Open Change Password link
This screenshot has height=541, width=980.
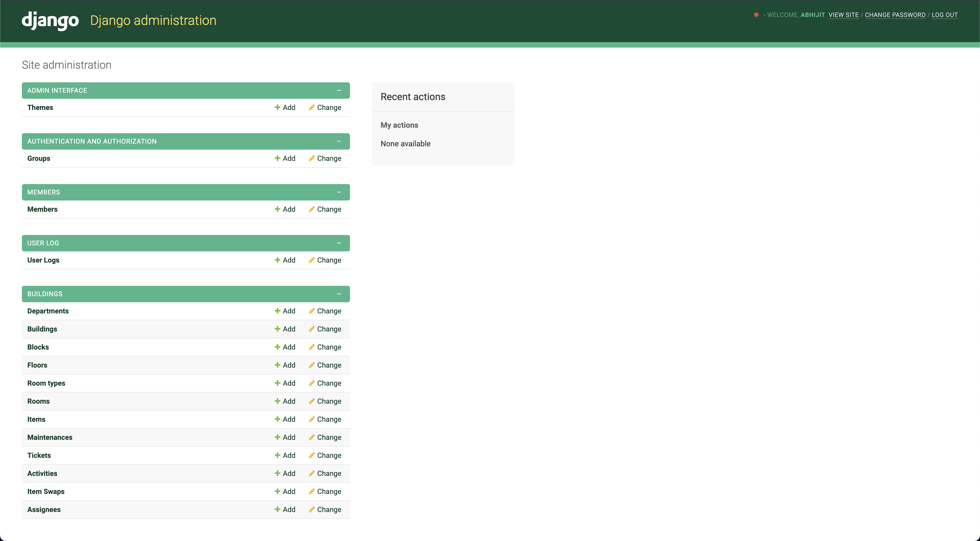[895, 15]
